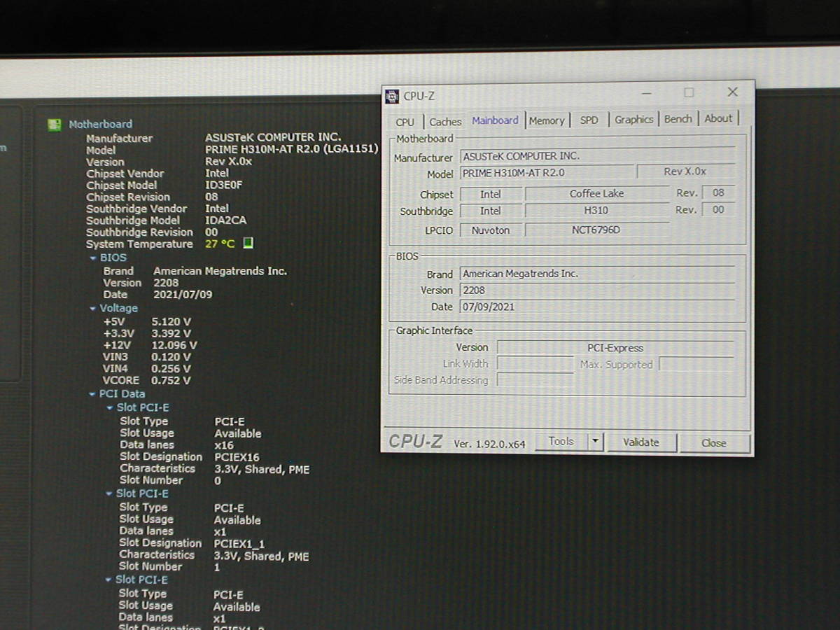This screenshot has width=840, height=630.
Task: Collapse the Slot PCI-E entry containing PCIEX1_1
Action: pyautogui.click(x=109, y=494)
